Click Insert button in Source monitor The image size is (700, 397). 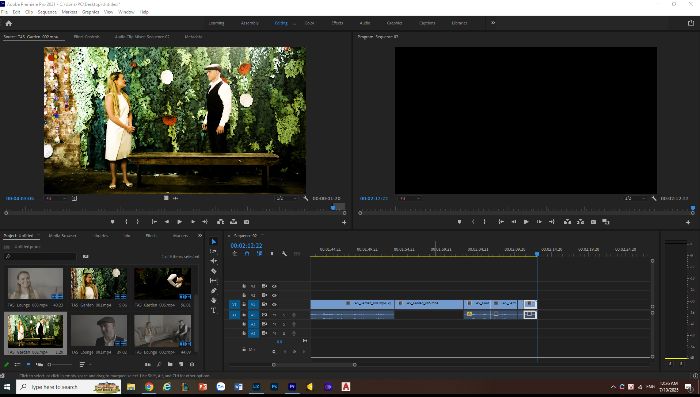221,221
